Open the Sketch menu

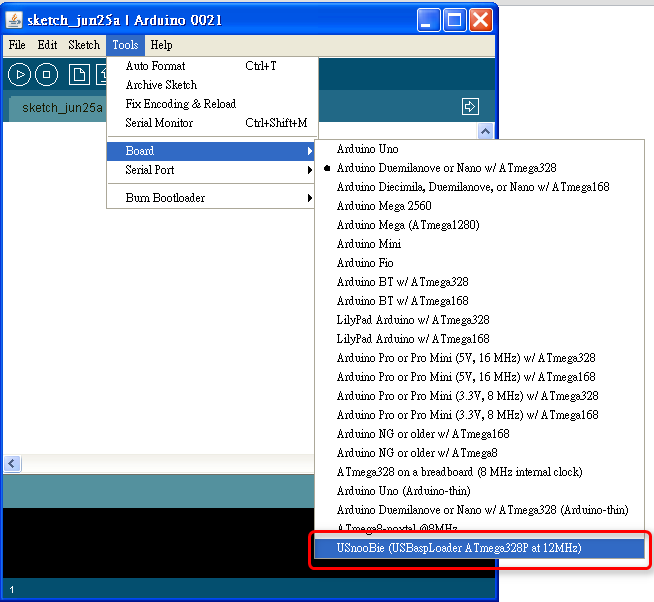tap(84, 45)
